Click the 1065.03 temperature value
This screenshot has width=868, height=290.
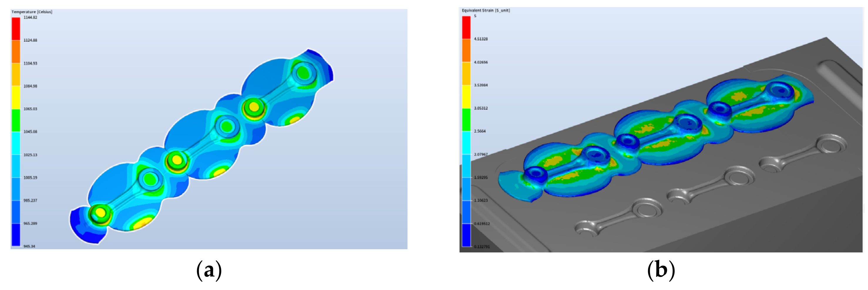coord(30,109)
